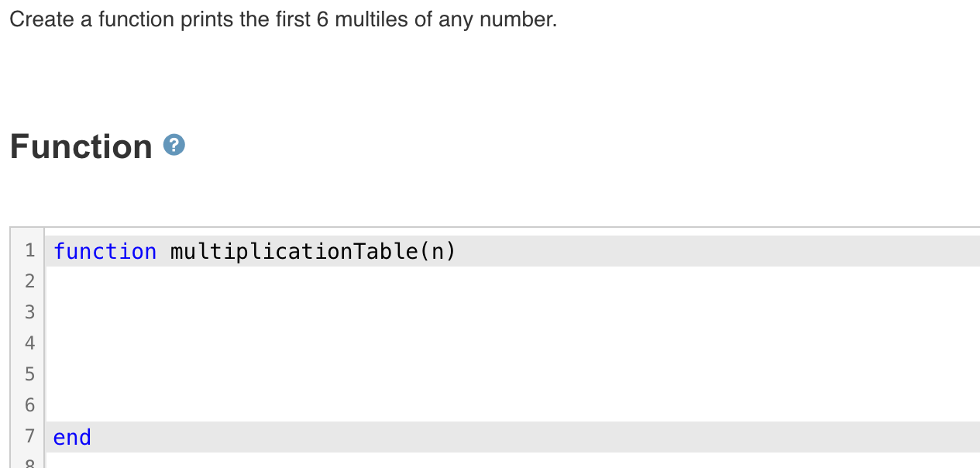Click line number 1 in the gutter

tap(29, 249)
